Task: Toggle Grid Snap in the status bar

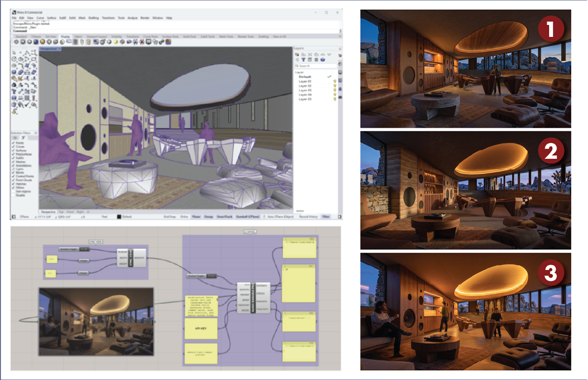Action: 170,217
